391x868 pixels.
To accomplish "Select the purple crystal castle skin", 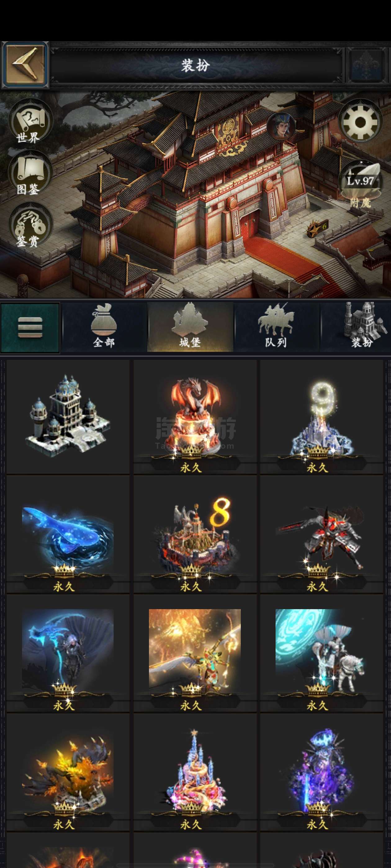I will point(321,772).
